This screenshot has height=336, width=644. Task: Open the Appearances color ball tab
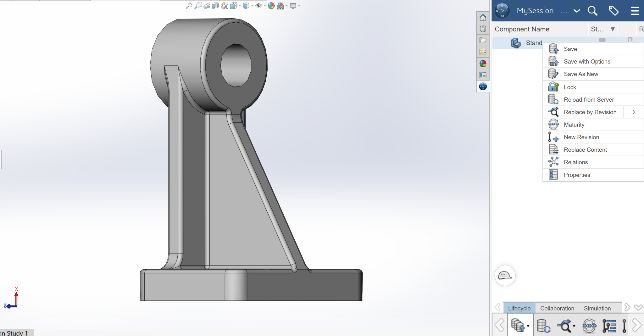483,64
